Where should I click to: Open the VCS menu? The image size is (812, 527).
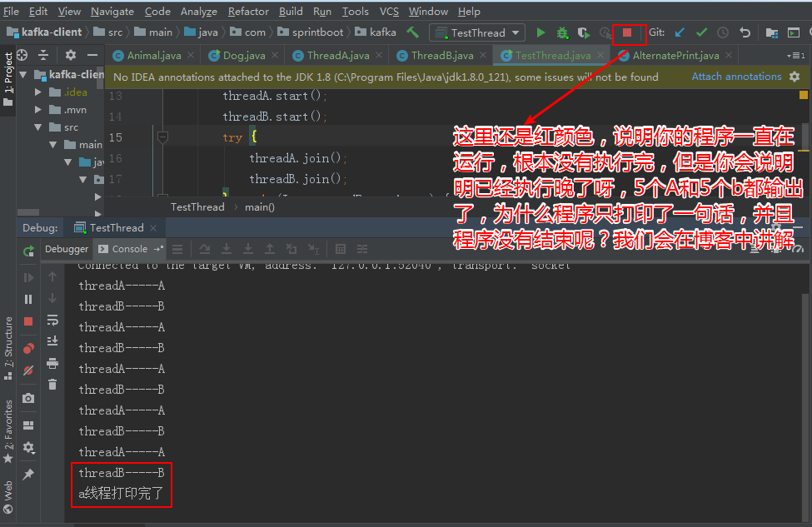coord(389,12)
